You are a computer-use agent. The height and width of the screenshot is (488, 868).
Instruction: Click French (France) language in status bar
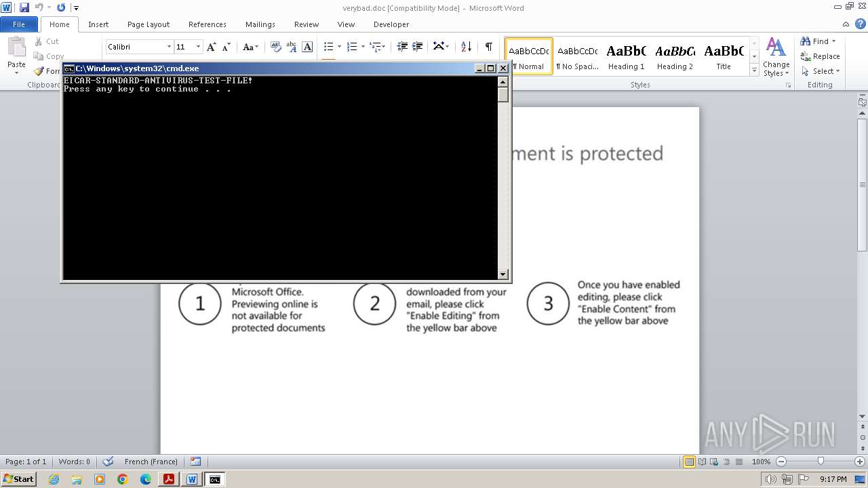tap(151, 462)
